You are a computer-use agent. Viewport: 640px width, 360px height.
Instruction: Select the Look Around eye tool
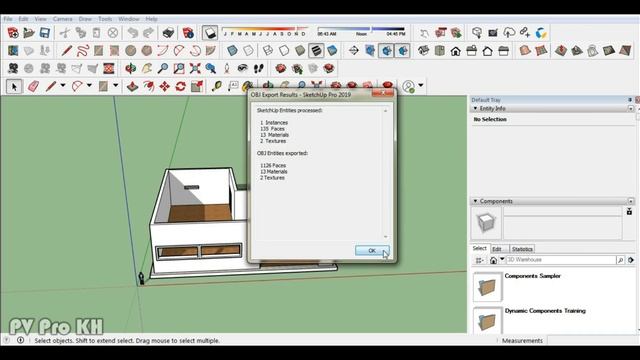click(243, 68)
